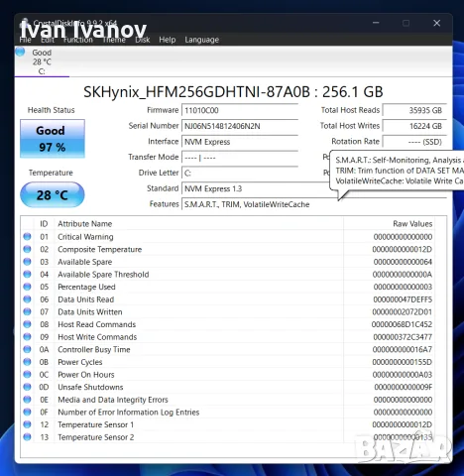Select the Percentage Used attribute name
464x476 pixels.
coord(86,287)
